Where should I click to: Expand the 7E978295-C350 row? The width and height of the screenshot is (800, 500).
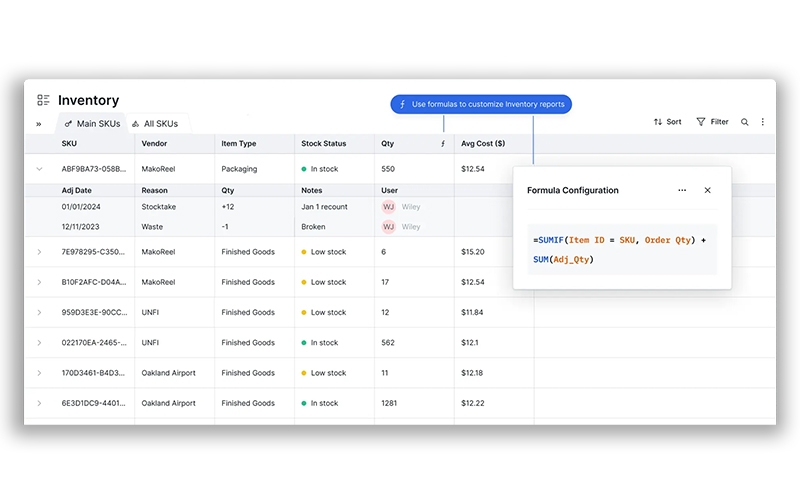40,252
